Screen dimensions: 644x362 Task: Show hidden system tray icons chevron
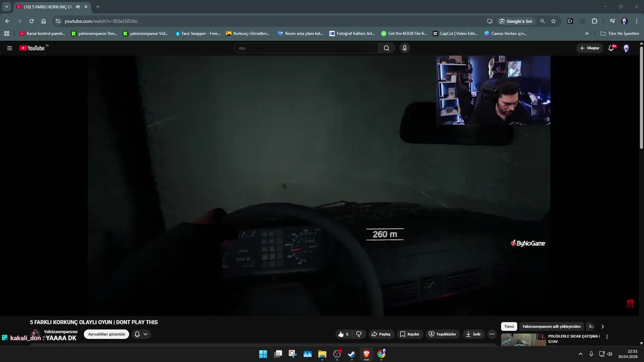point(581,354)
